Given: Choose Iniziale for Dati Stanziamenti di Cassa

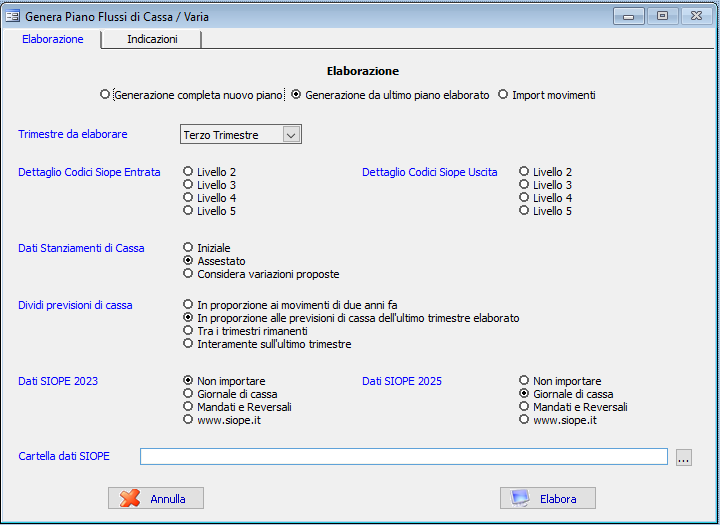Looking at the screenshot, I should (188, 247).
